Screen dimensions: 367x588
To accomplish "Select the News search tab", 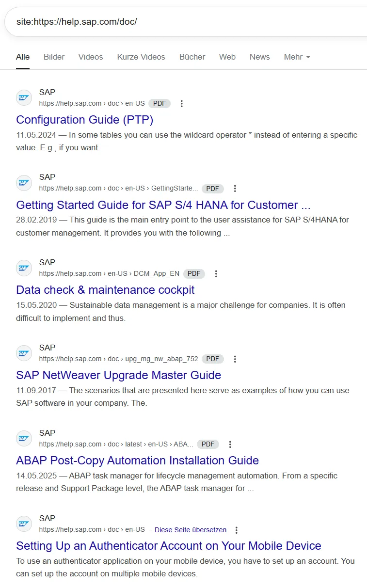I will [x=259, y=57].
